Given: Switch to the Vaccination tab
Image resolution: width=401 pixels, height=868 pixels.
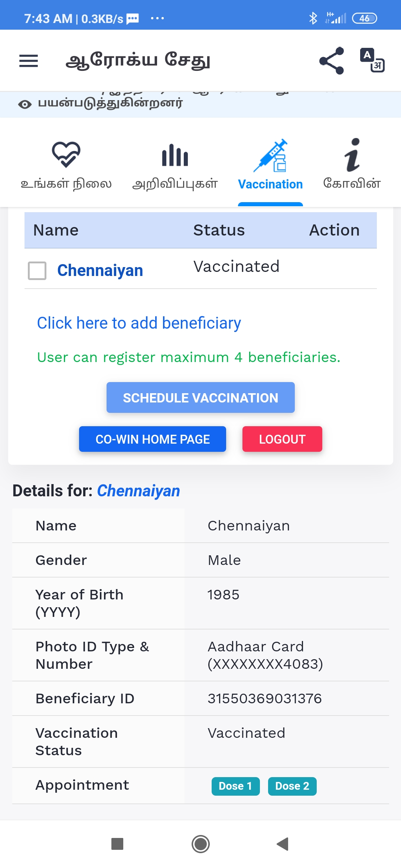Looking at the screenshot, I should pyautogui.click(x=270, y=184).
